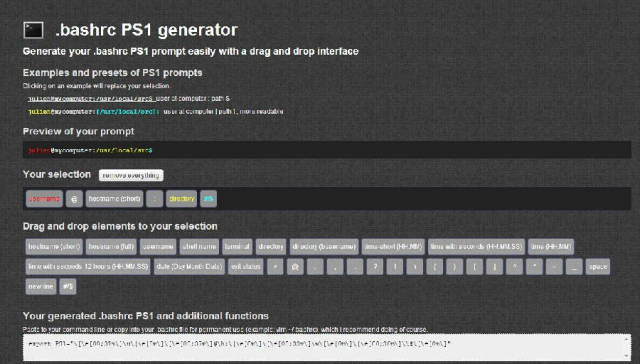
Task: Pick the directory (basename) element
Action: click(x=324, y=247)
